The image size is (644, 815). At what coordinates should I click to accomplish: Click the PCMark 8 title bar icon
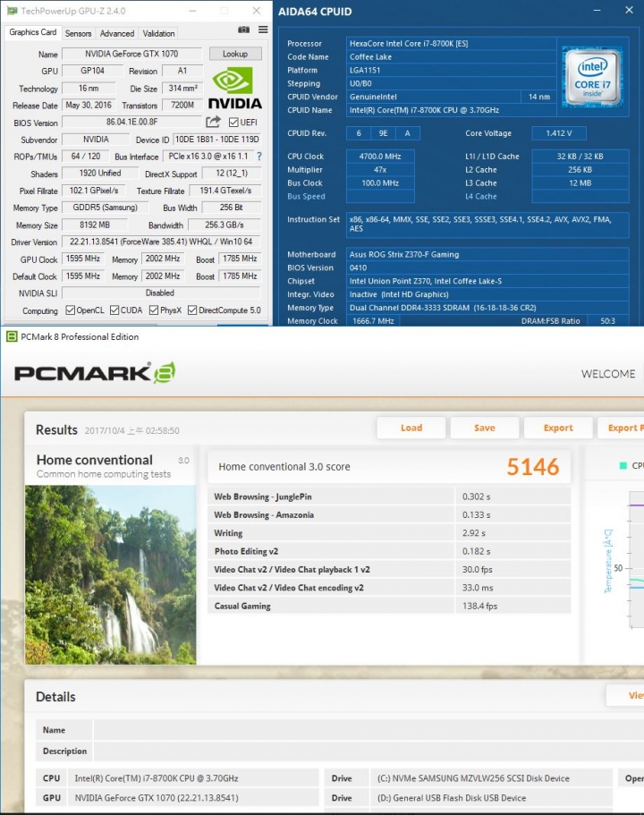(x=12, y=336)
